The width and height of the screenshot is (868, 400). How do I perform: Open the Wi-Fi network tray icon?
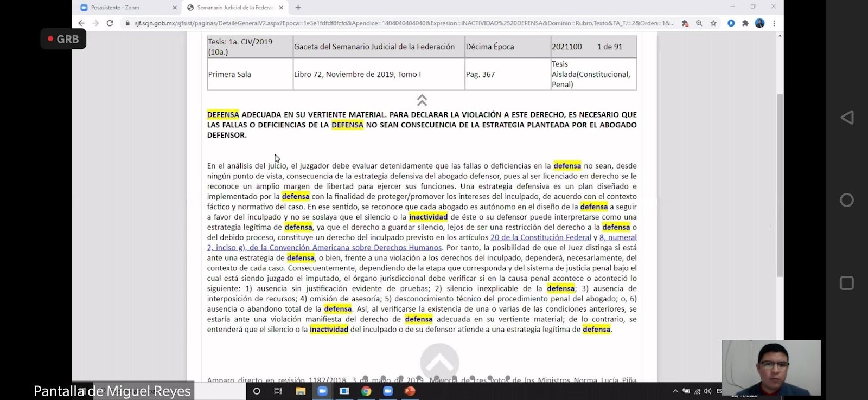[x=697, y=391]
